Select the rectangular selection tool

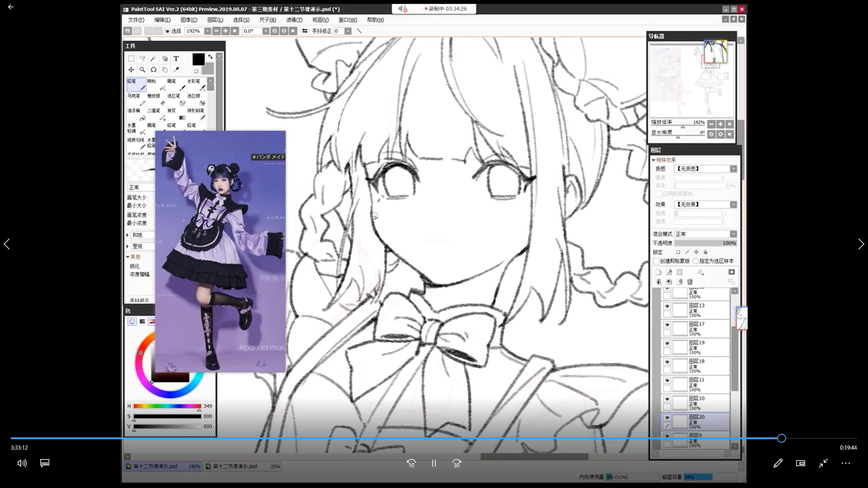pyautogui.click(x=131, y=59)
